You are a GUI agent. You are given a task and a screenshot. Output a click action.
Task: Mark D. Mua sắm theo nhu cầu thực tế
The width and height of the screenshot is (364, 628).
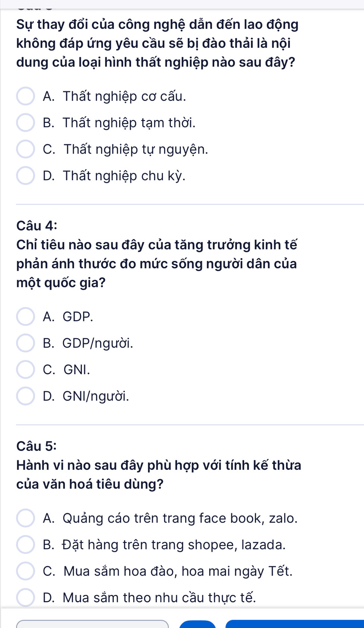pos(26,597)
